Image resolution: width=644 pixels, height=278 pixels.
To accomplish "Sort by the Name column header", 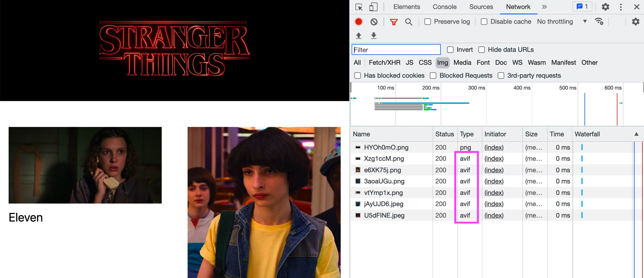I will point(392,134).
